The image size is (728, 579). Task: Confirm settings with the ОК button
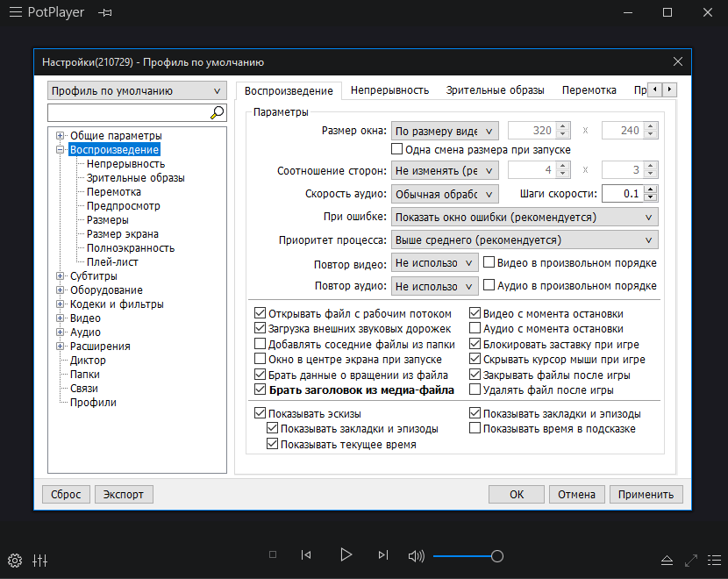pyautogui.click(x=517, y=495)
